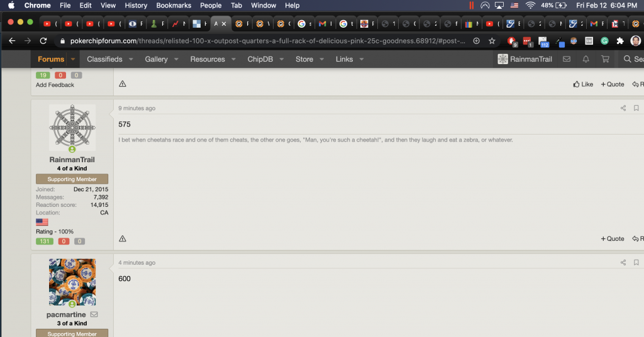Bookmark RainmanTrail's 575 post
The image size is (644, 337).
(x=636, y=108)
